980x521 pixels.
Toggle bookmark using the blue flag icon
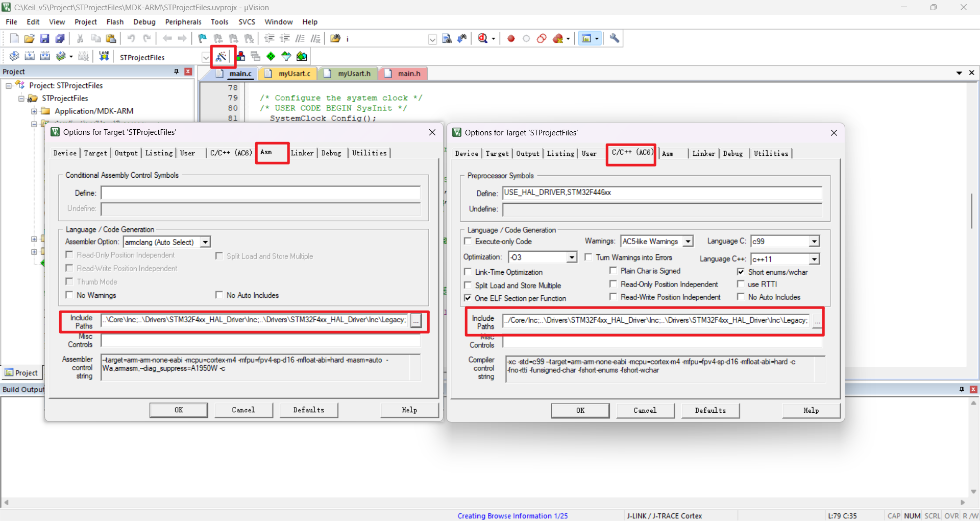pyautogui.click(x=203, y=38)
